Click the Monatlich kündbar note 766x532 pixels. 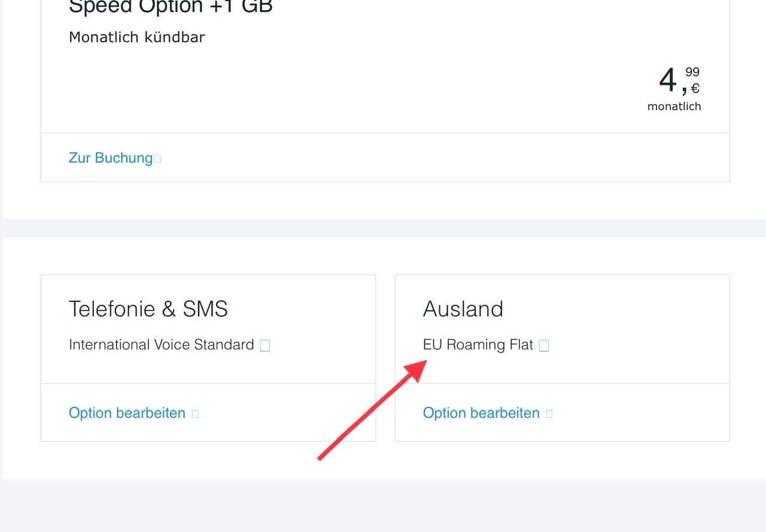(x=137, y=37)
